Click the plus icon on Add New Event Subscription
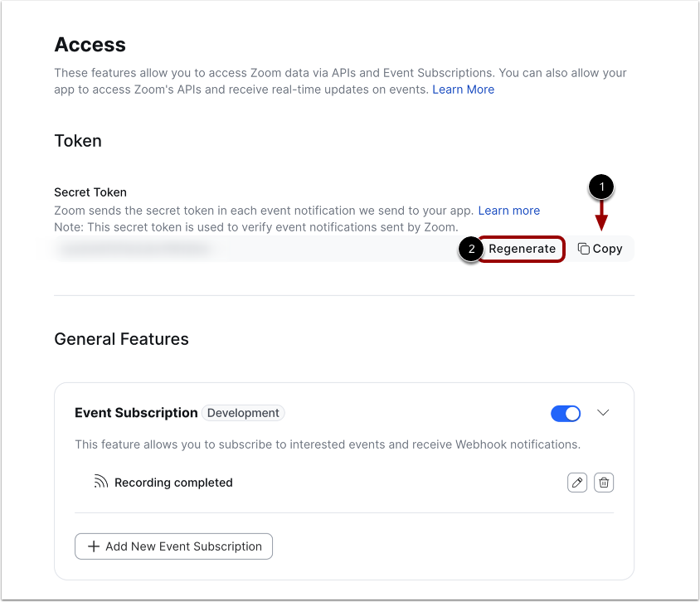This screenshot has height=602, width=700. [93, 546]
